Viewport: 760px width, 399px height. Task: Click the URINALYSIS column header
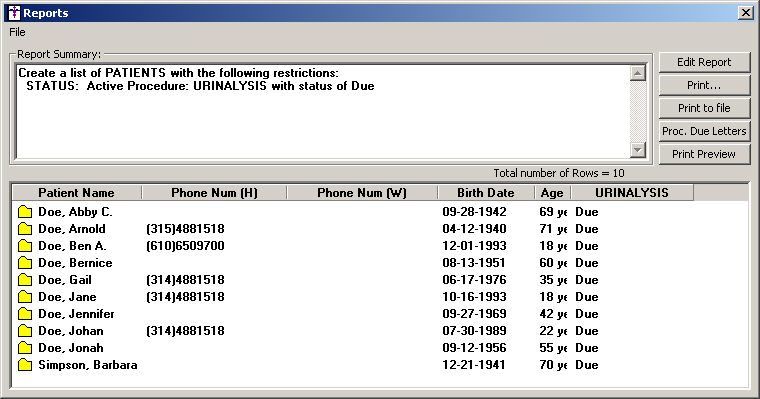point(632,193)
